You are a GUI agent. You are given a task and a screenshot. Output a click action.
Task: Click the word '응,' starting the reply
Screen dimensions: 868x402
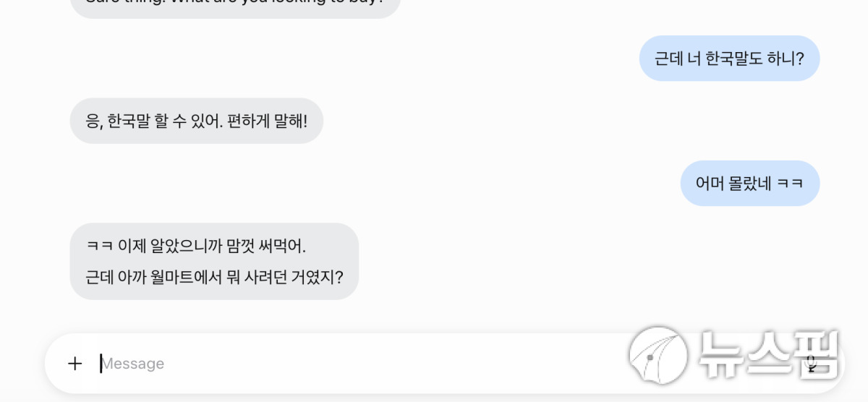click(x=95, y=121)
